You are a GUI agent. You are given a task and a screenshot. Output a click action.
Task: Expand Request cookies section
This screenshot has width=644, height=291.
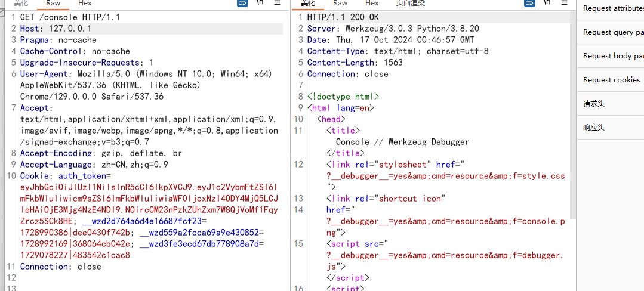pos(611,80)
